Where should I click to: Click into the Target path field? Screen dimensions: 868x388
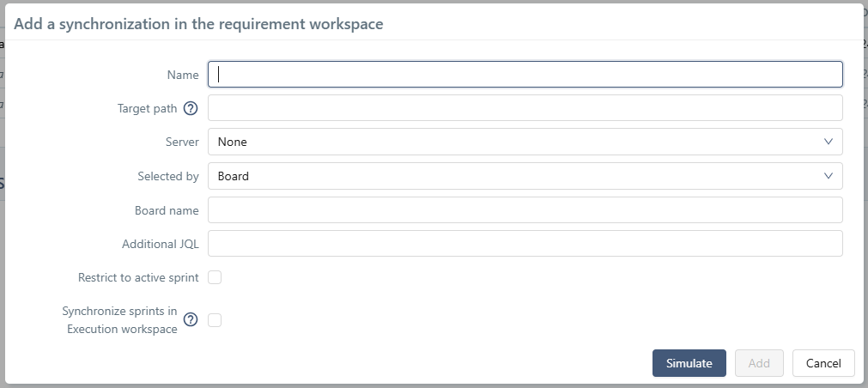click(524, 108)
